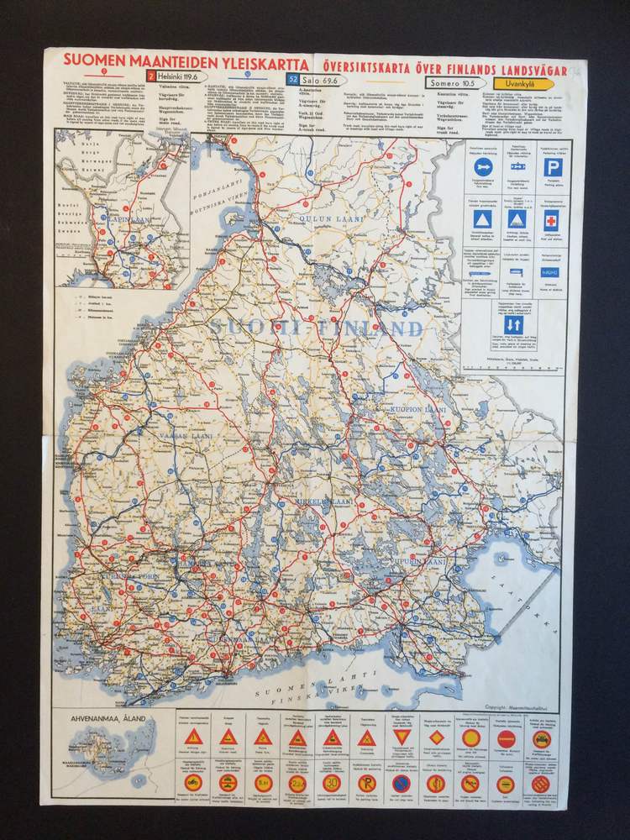Click the blue two-way traffic arrows sign
The width and height of the screenshot is (630, 840).
(513, 324)
